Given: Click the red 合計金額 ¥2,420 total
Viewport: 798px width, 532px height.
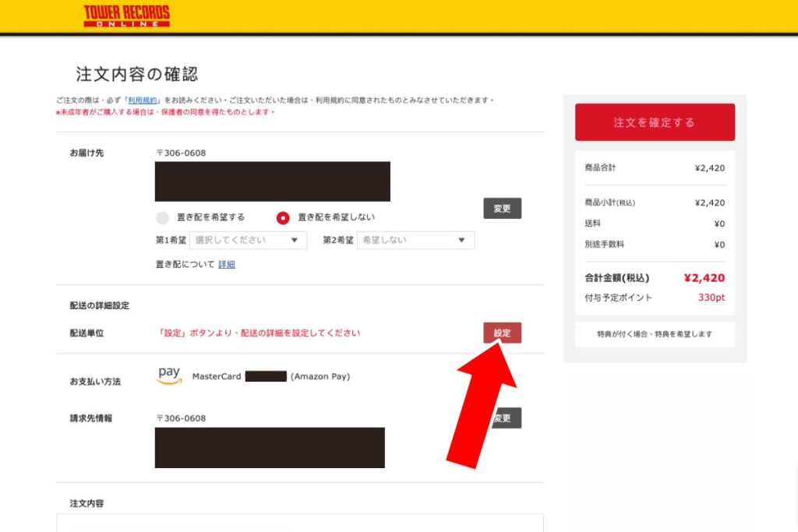Looking at the screenshot, I should [x=704, y=278].
